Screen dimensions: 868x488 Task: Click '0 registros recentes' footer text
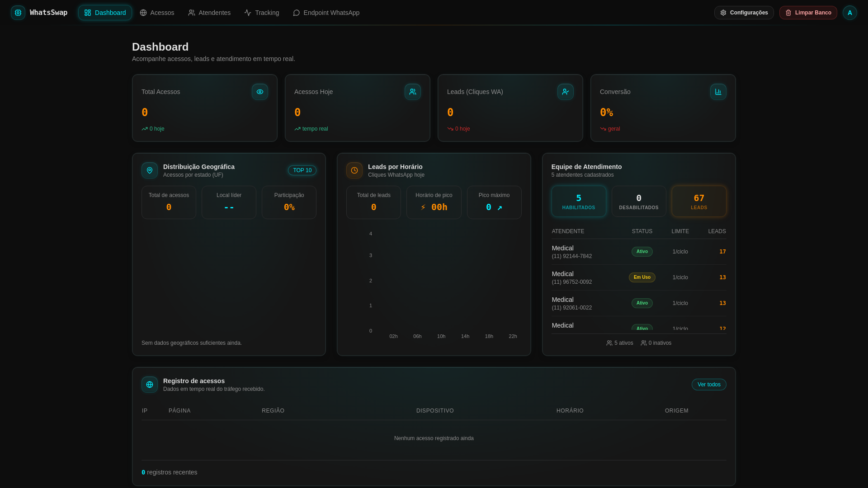(170, 472)
